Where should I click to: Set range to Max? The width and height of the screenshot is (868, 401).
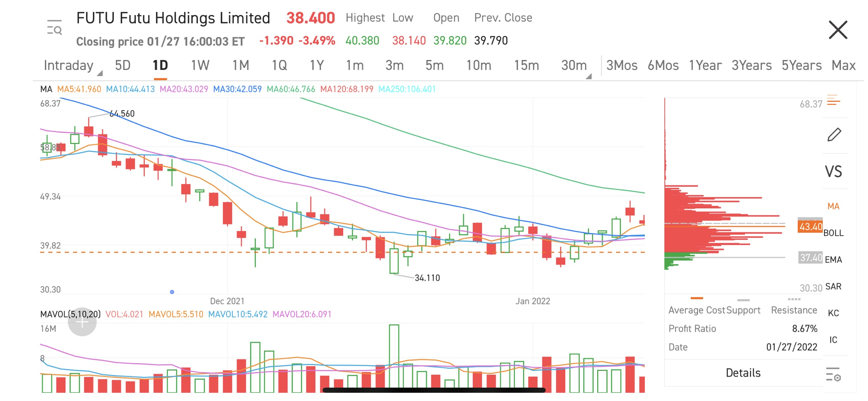843,65
